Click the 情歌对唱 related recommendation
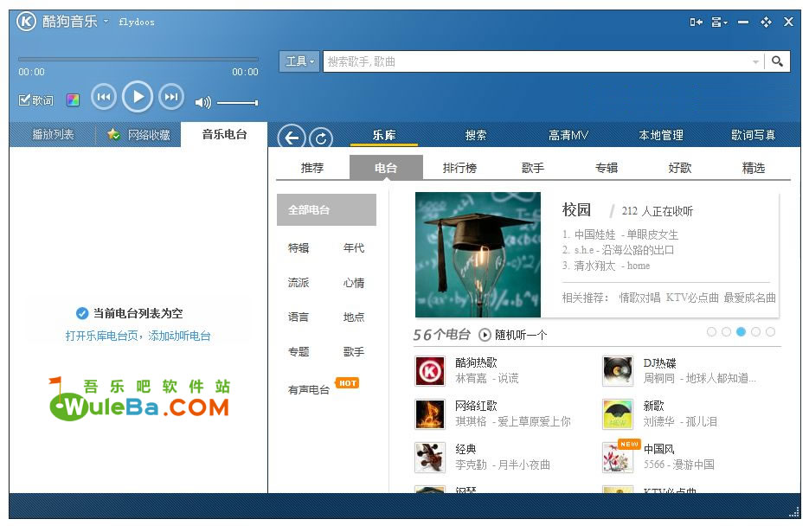Image resolution: width=809 pixels, height=532 pixels. click(639, 298)
